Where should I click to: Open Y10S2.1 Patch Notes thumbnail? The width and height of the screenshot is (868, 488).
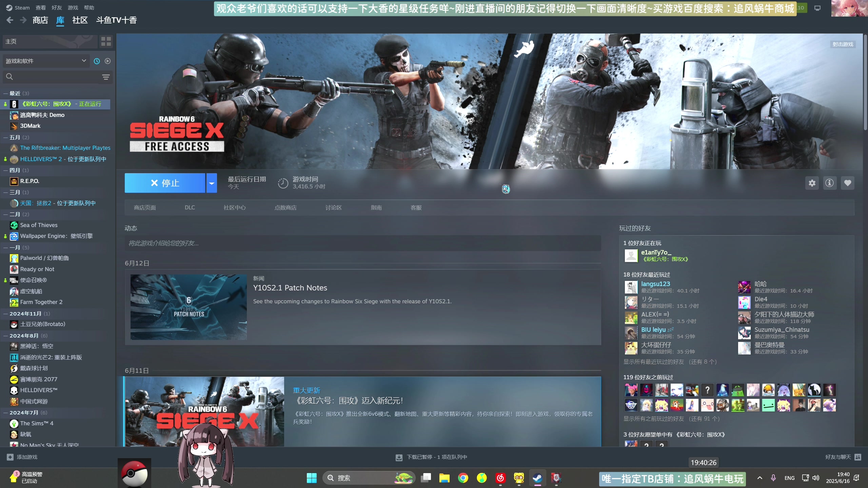(x=189, y=307)
